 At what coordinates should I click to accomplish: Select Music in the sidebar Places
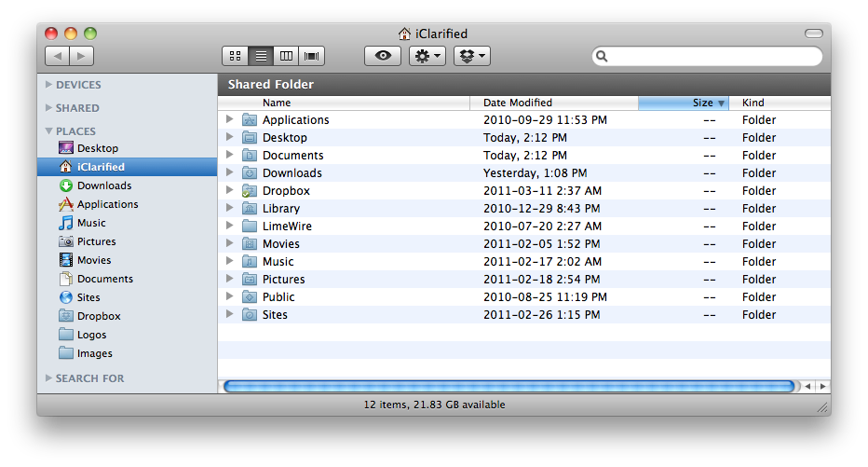pos(91,223)
